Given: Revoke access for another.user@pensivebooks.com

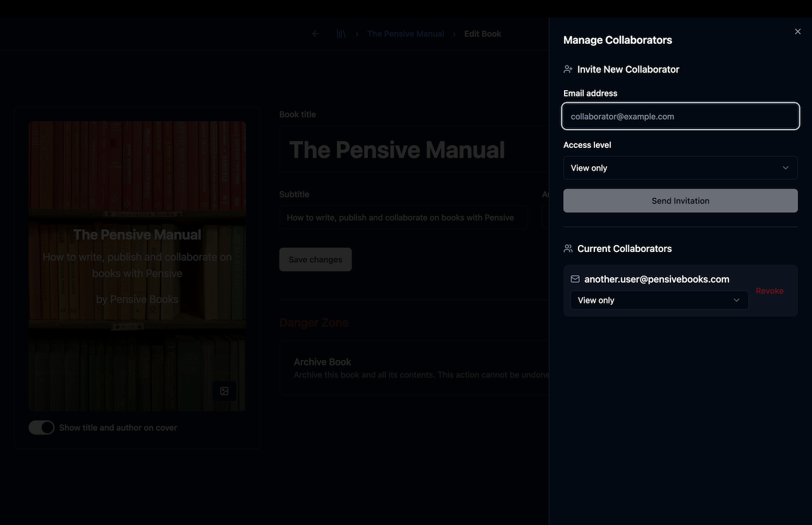Looking at the screenshot, I should pyautogui.click(x=769, y=291).
